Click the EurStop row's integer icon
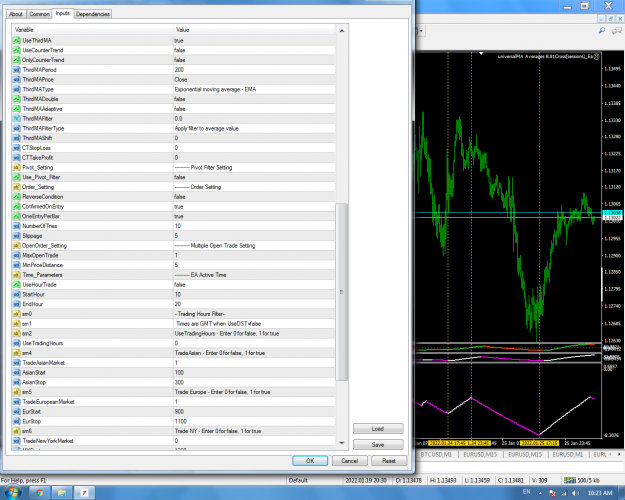This screenshot has width=625, height=500. (x=16, y=421)
